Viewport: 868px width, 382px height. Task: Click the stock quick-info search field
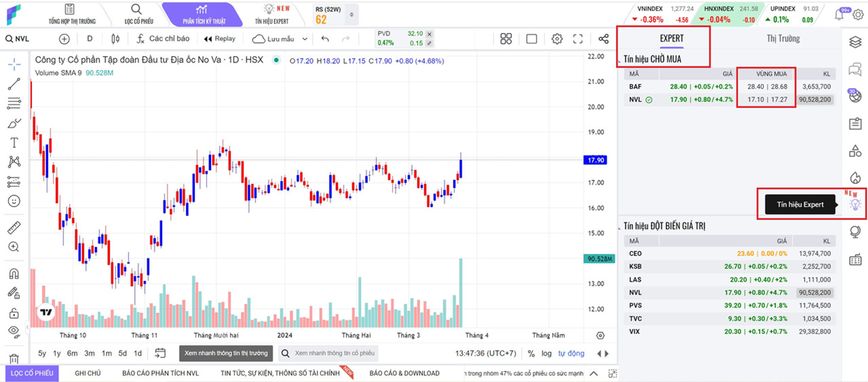(329, 353)
